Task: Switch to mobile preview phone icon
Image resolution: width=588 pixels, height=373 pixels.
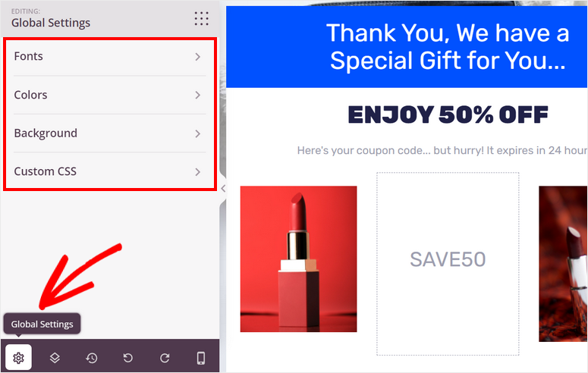Action: coord(201,358)
